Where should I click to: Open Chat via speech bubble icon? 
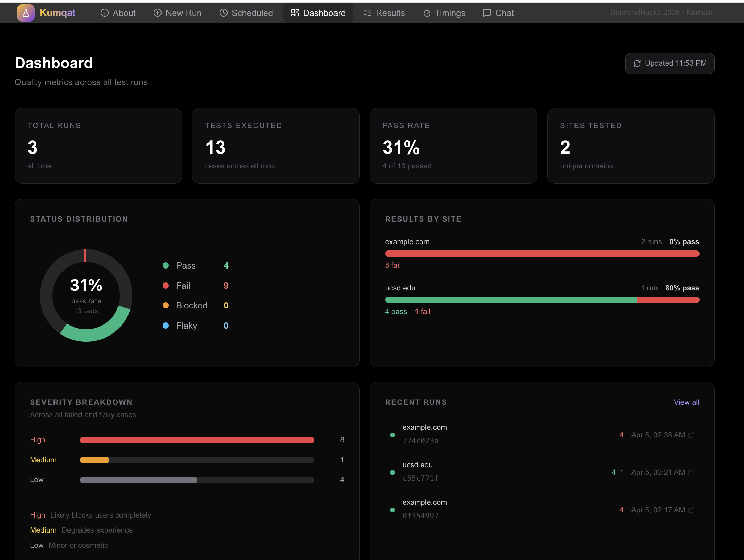(x=487, y=13)
